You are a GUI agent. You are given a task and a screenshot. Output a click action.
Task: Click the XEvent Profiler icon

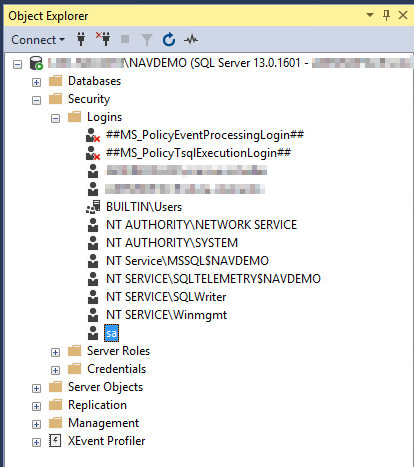[x=55, y=441]
